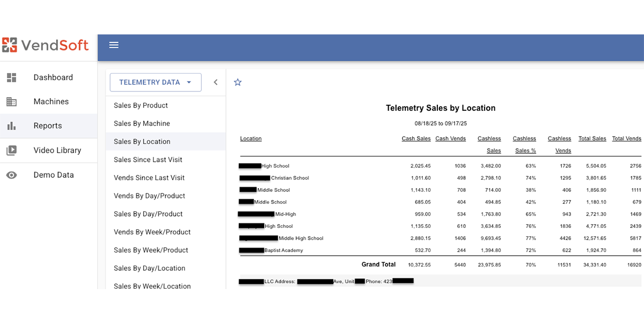Click the Baptist Academy location row
This screenshot has height=323, width=644.
click(x=283, y=250)
